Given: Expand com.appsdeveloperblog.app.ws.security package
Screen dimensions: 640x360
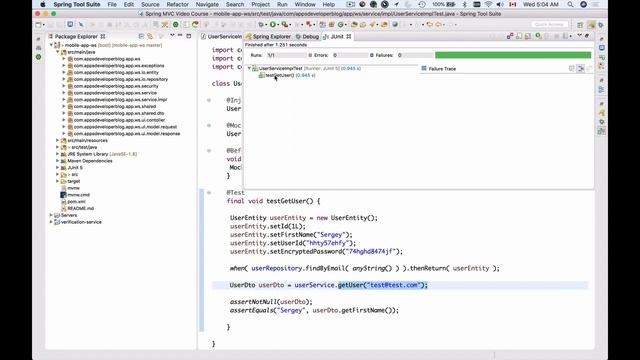Looking at the screenshot, I should click(x=64, y=86).
